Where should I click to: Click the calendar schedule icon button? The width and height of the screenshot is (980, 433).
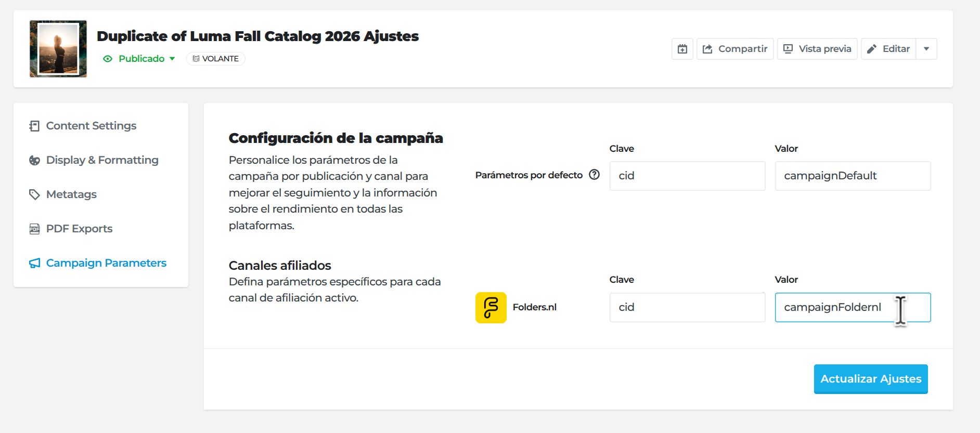pos(682,49)
